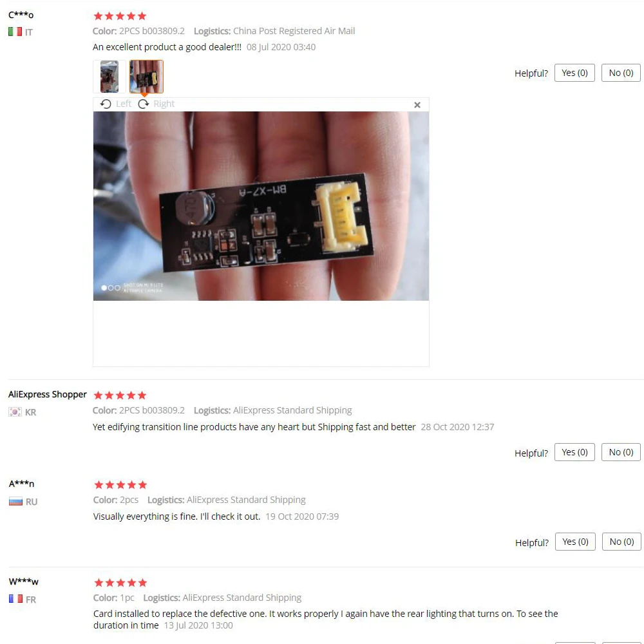Mark C***o's review not helpful with No

(621, 73)
